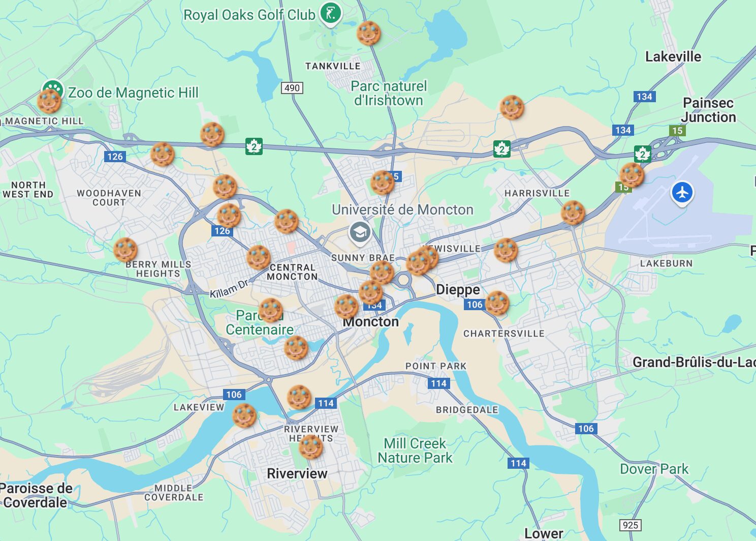Click the cookie marker at Zoo de Magnetic Hill
The height and width of the screenshot is (541, 756).
coord(49,101)
